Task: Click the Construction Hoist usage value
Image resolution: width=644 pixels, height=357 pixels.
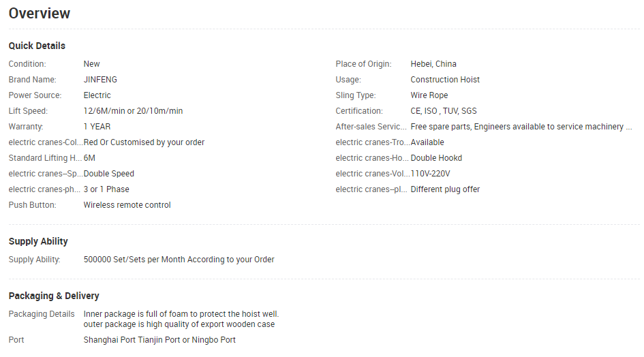Action: click(445, 79)
